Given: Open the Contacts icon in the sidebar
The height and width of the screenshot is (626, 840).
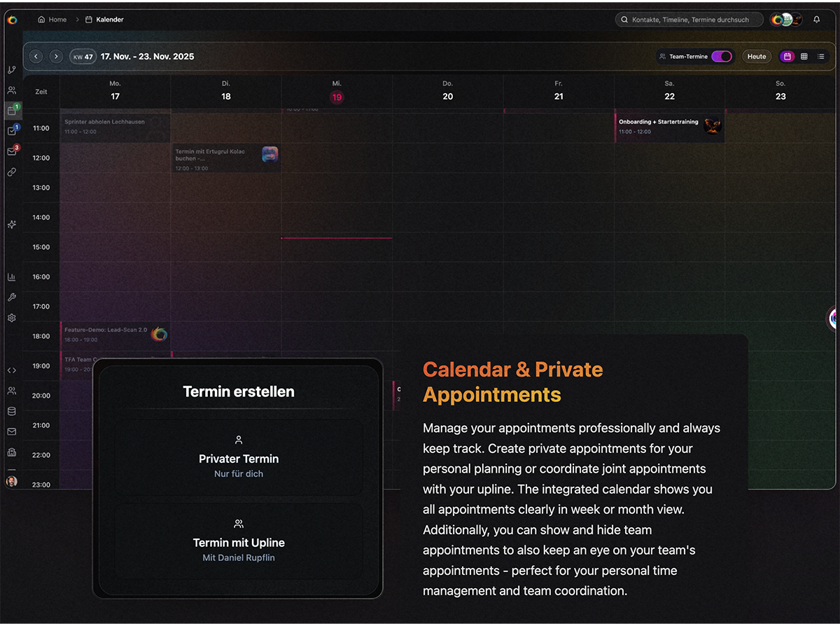Looking at the screenshot, I should coord(11,90).
